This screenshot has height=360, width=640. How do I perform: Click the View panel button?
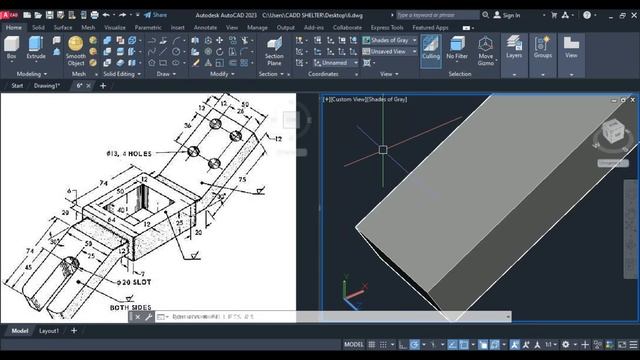click(571, 48)
